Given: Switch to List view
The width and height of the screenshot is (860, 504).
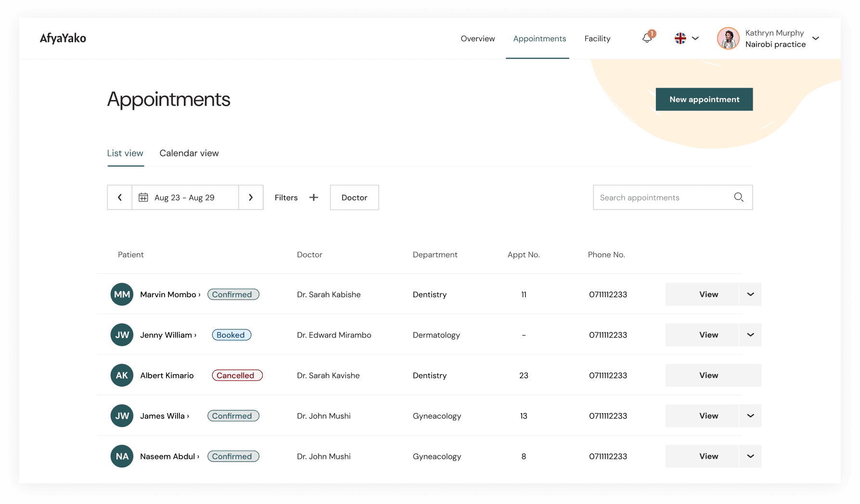Looking at the screenshot, I should tap(125, 153).
